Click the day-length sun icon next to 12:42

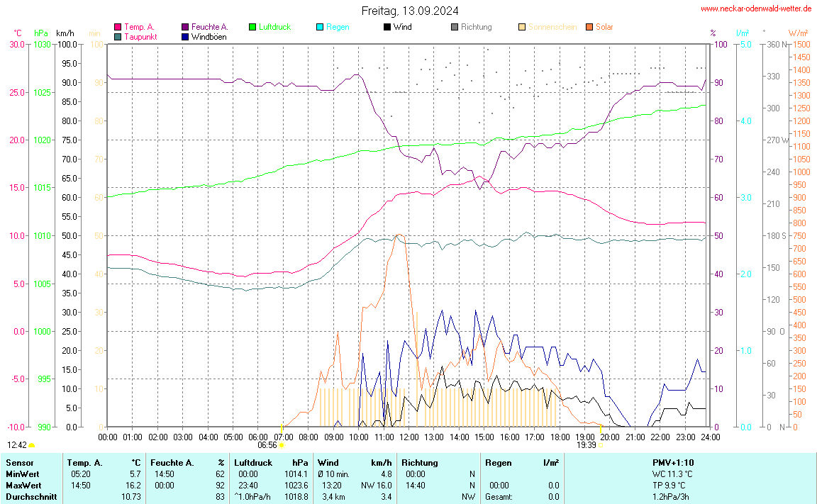pos(32,446)
